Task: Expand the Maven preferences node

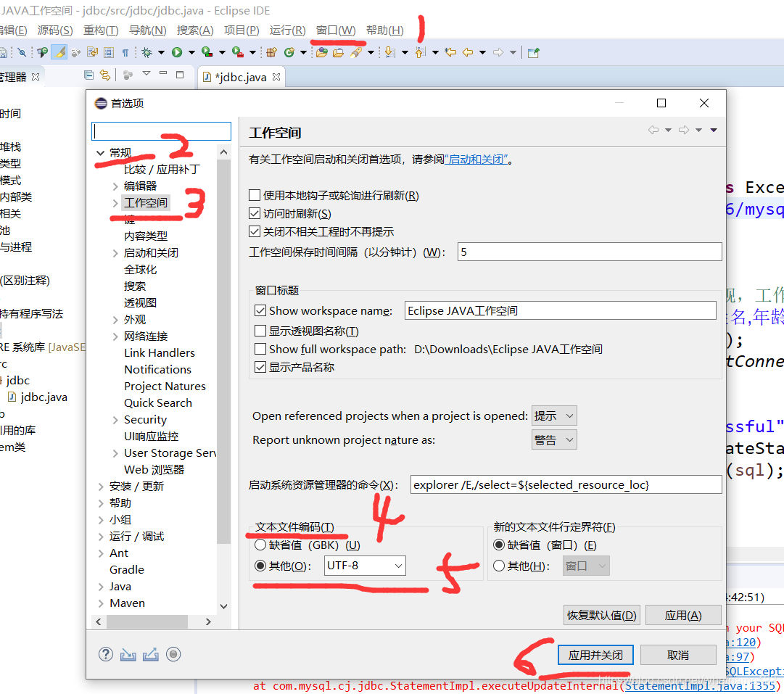Action: [101, 603]
